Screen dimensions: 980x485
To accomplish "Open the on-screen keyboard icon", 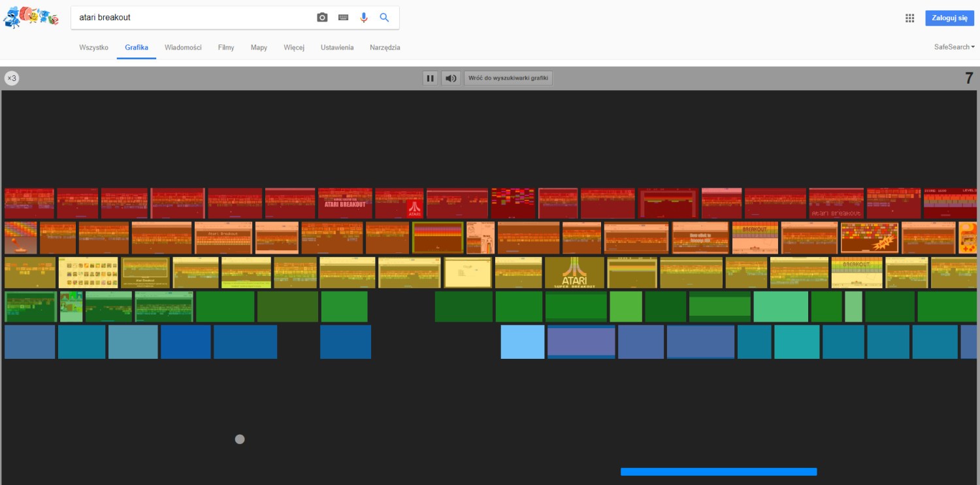I will (343, 18).
